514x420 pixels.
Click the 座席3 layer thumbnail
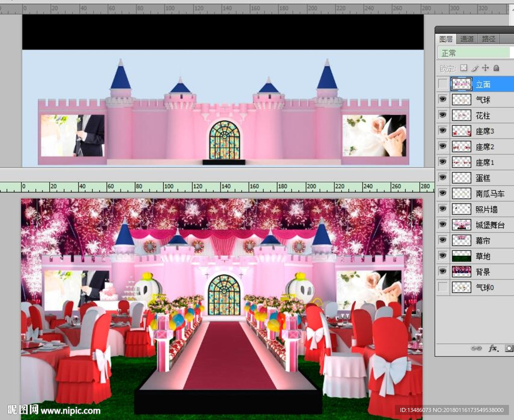[x=461, y=130]
